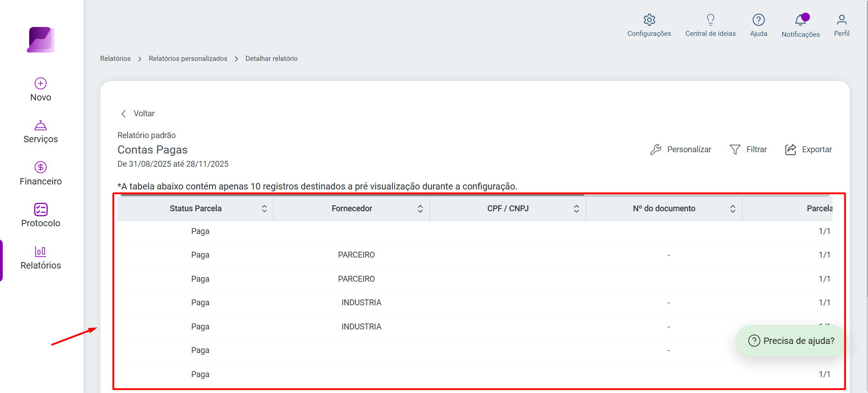Open the app logo home
Viewport: 868px width, 393px height.
pyautogui.click(x=41, y=40)
